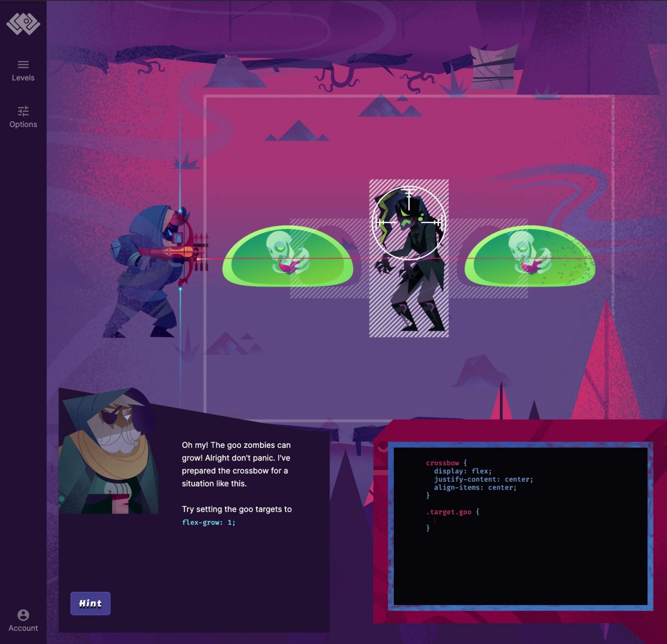Click inside the .target.goo rule body
The image size is (667, 644).
point(439,520)
